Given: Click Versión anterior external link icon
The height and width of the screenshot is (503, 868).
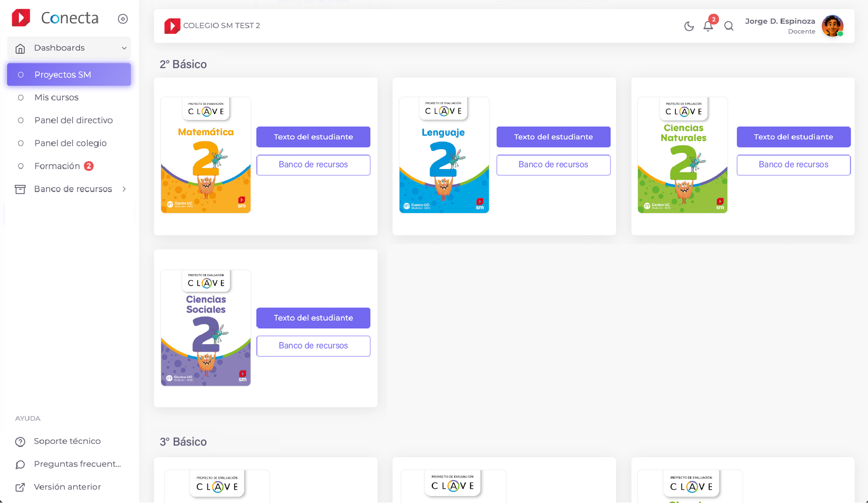Looking at the screenshot, I should click(x=20, y=487).
